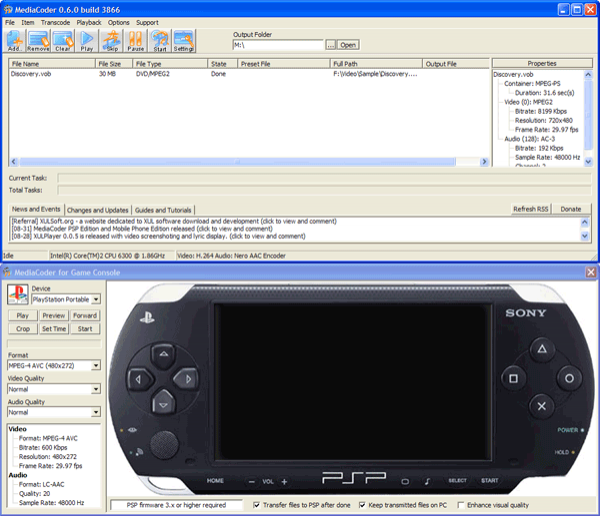The height and width of the screenshot is (516, 600).
Task: Click the browse (...) output folder button
Action: (331, 45)
